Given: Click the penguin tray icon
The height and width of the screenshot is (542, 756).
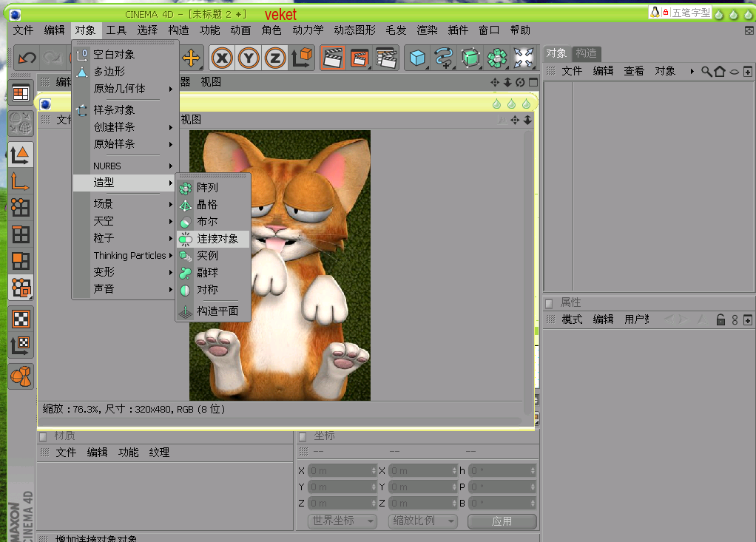Looking at the screenshot, I should 655,12.
